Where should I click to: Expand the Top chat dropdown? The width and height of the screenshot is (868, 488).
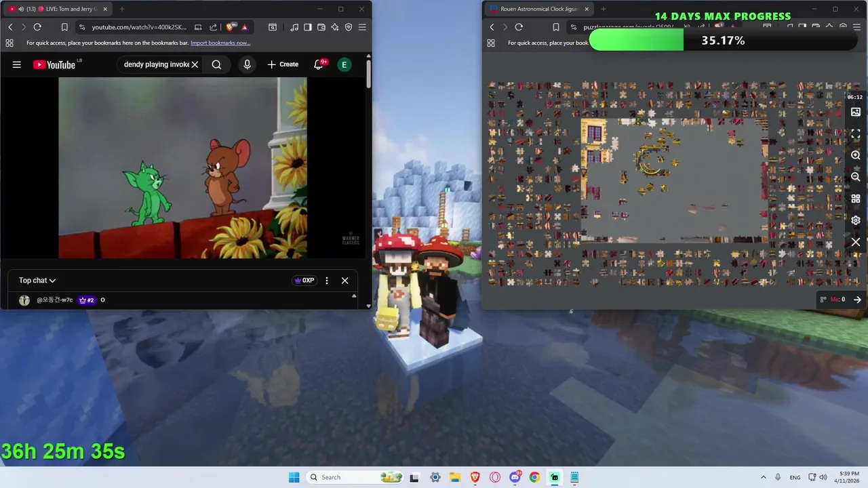[37, 281]
